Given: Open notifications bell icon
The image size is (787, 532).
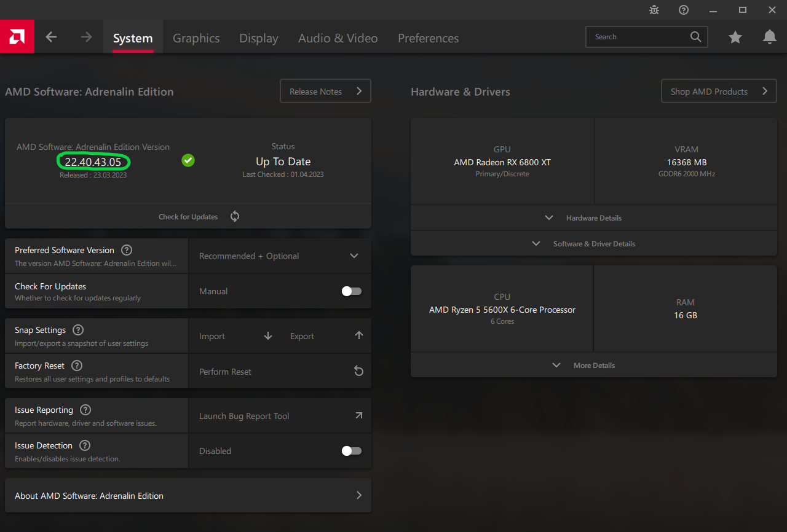Looking at the screenshot, I should click(770, 37).
